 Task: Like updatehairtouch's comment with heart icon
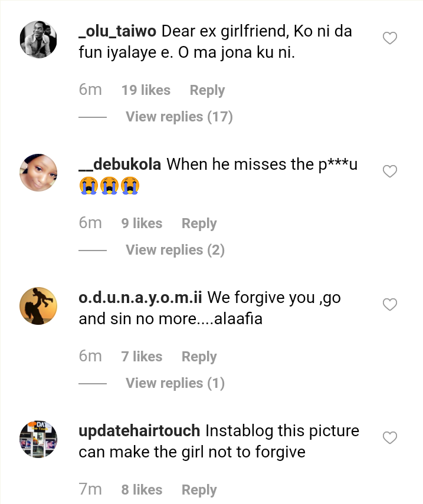click(390, 438)
